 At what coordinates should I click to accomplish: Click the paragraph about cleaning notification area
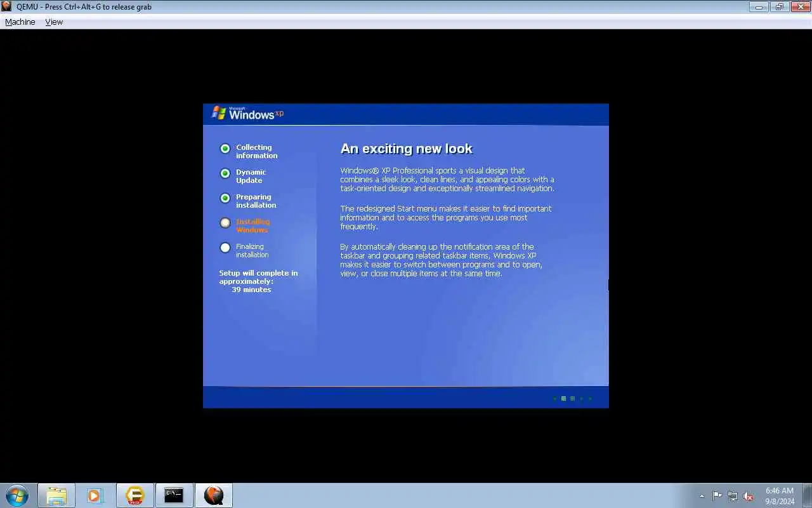441,260
